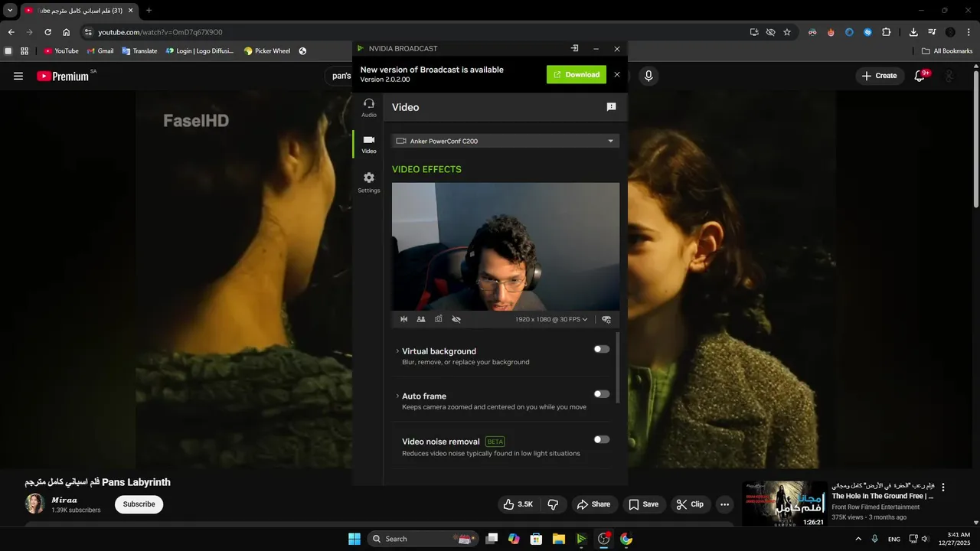Save the video with the Save button
Image resolution: width=980 pixels, height=551 pixels.
(x=643, y=504)
